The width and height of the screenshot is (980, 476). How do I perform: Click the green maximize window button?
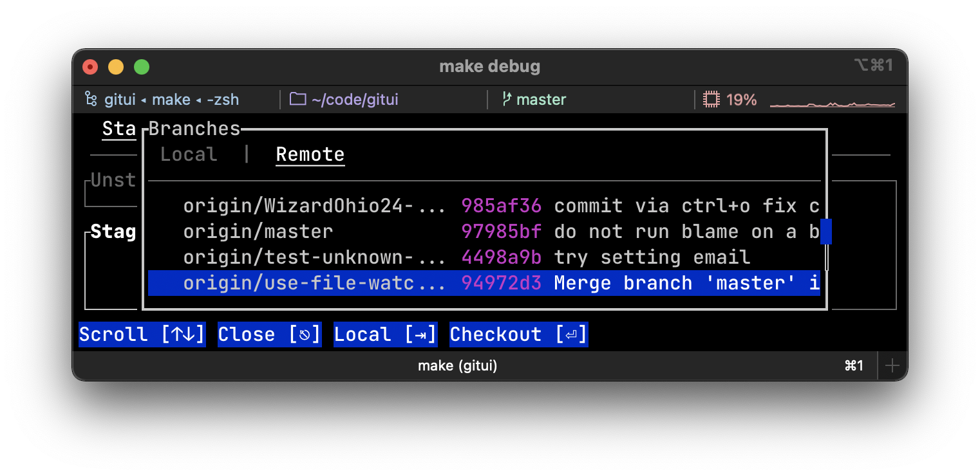coord(142,66)
